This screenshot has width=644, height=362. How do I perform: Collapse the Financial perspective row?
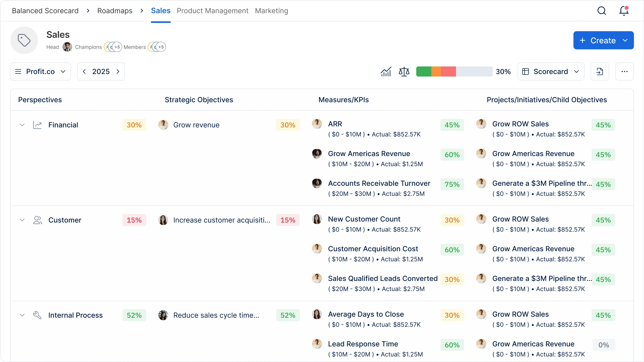[22, 125]
